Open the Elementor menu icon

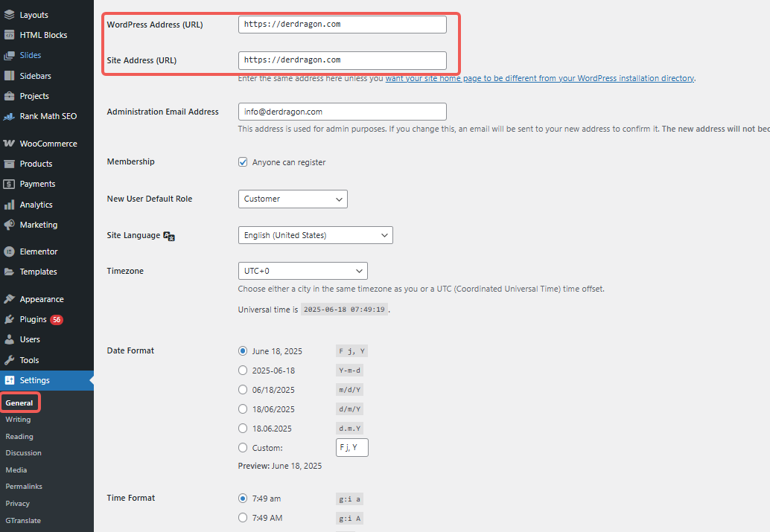[9, 251]
